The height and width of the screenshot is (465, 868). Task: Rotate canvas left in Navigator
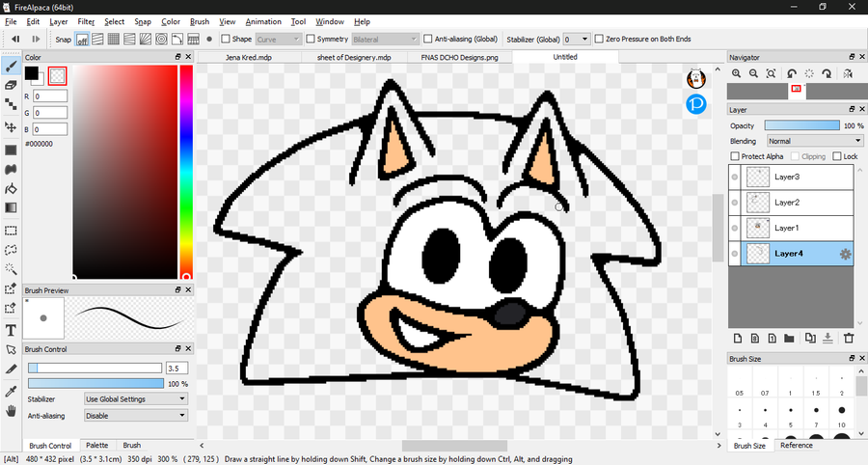(792, 73)
